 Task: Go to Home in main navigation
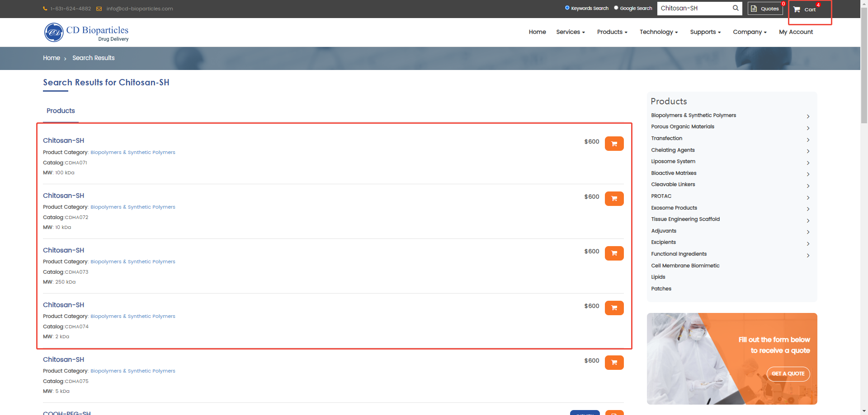point(537,32)
